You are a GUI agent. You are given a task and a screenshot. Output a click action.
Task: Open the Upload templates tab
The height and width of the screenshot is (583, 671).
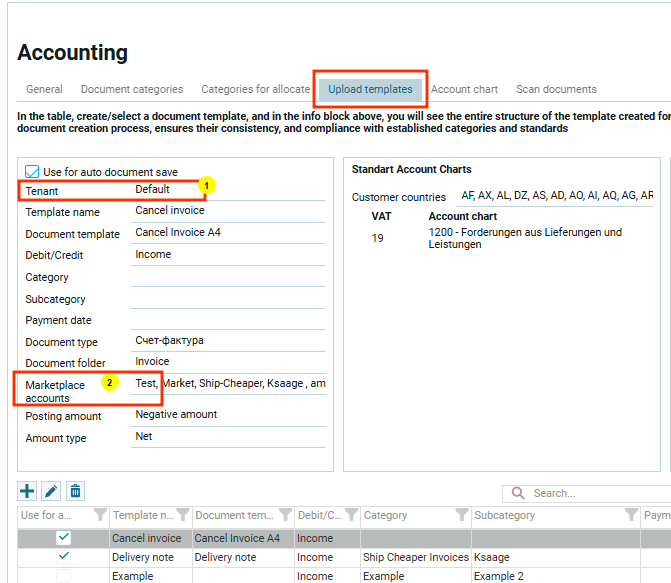(370, 89)
